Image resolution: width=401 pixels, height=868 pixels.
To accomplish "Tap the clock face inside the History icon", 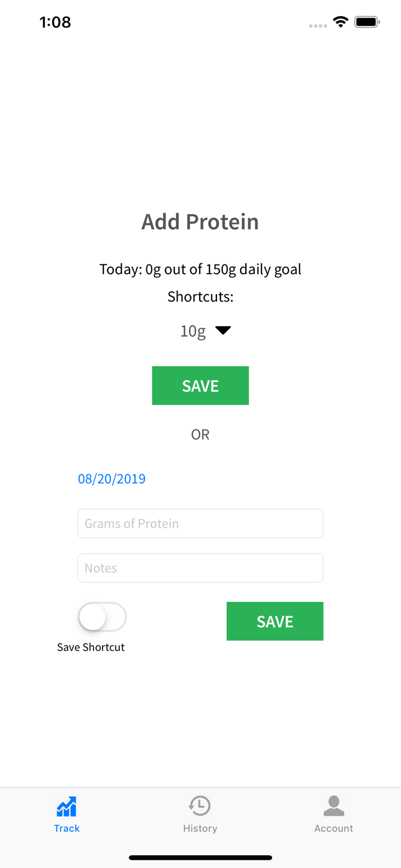I will click(200, 805).
